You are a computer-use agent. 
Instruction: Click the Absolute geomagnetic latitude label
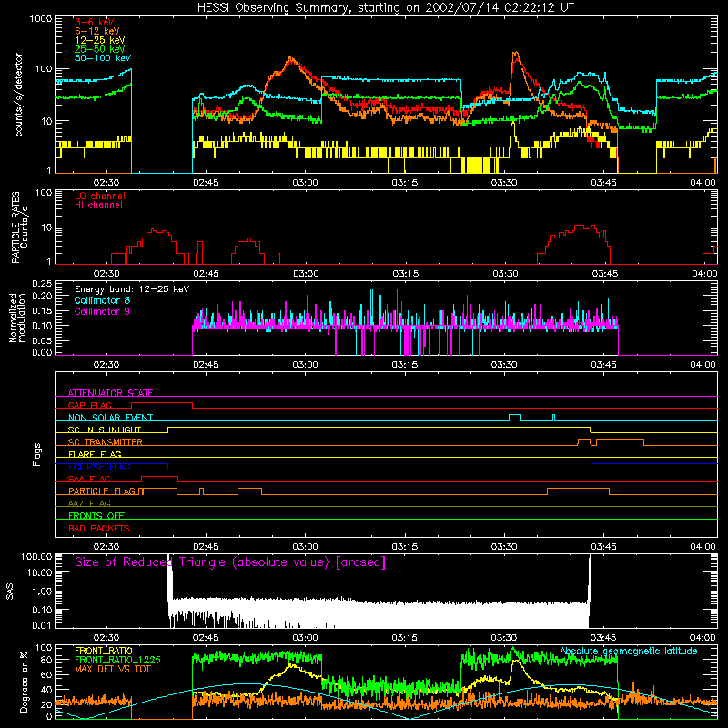click(629, 652)
